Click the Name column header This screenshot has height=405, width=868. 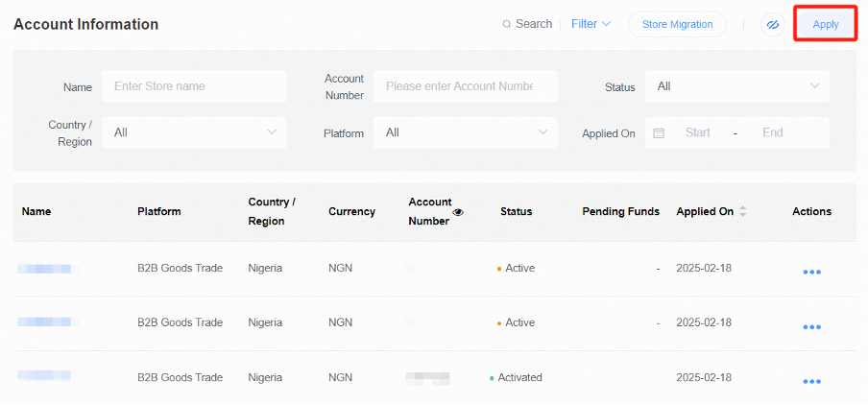point(36,211)
